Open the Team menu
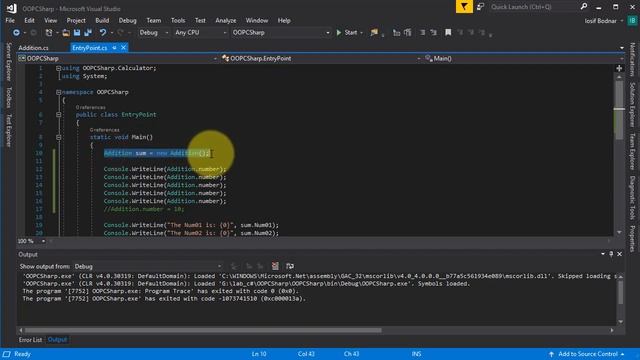The image size is (640, 360). (153, 20)
